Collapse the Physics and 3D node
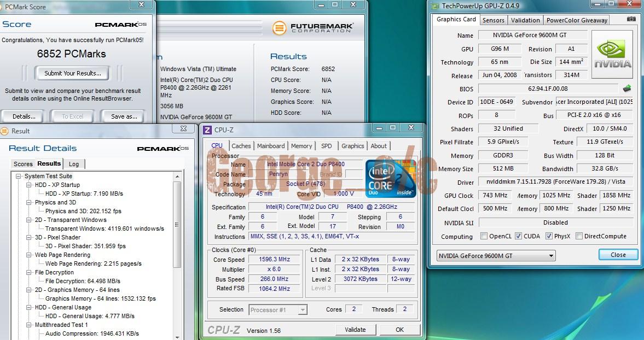 (x=29, y=202)
